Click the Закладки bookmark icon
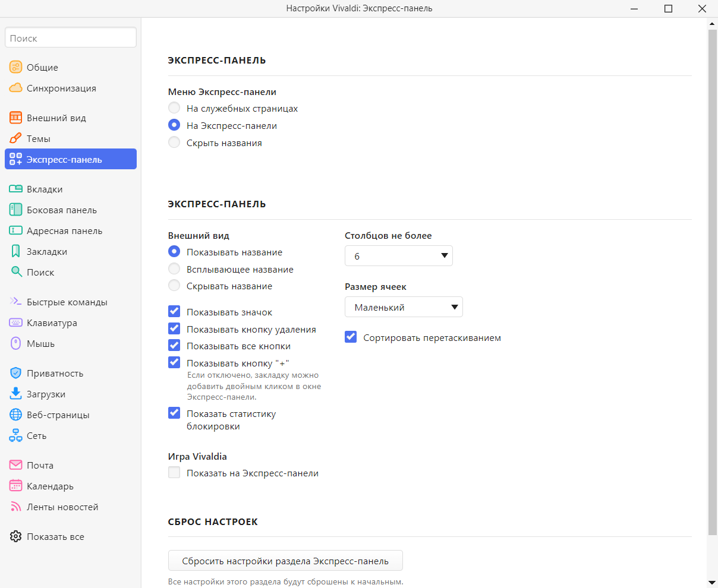The height and width of the screenshot is (588, 718). pyautogui.click(x=15, y=251)
